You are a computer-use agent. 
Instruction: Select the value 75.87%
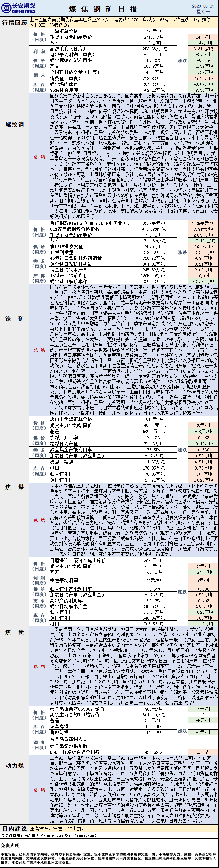click(x=154, y=437)
